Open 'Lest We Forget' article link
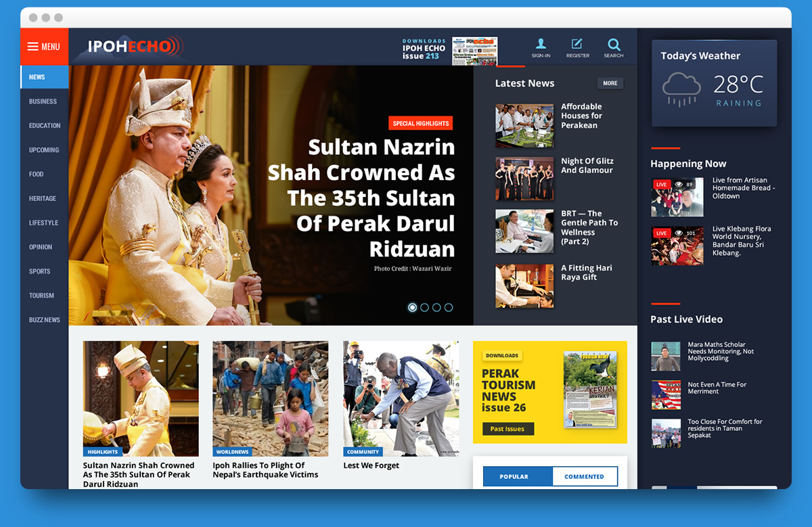Viewport: 812px width, 527px height. tap(371, 465)
